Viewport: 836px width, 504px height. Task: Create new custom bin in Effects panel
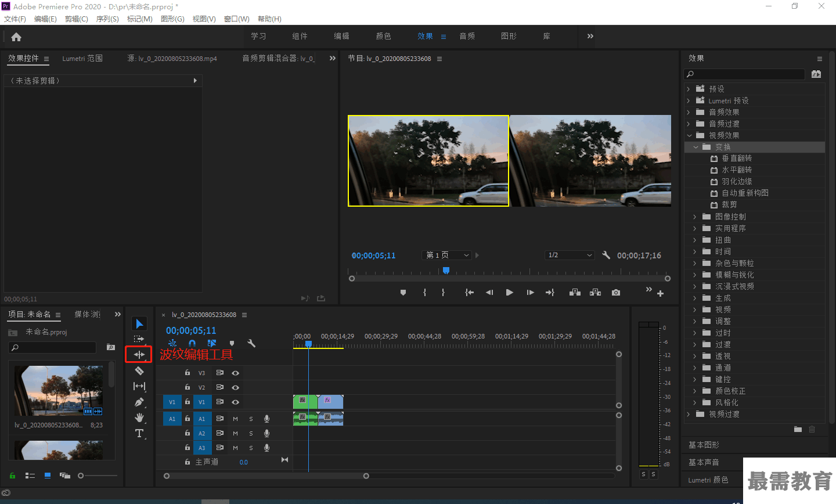click(798, 429)
